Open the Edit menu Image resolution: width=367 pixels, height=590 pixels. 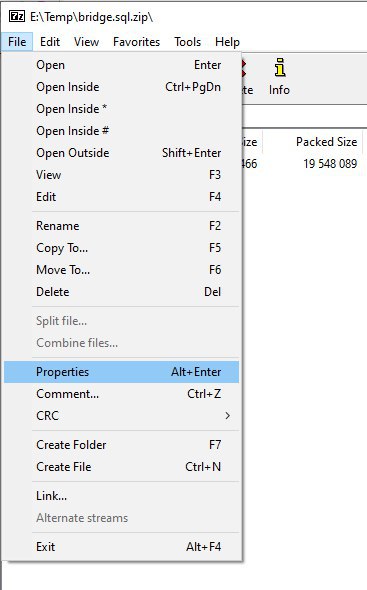(50, 42)
